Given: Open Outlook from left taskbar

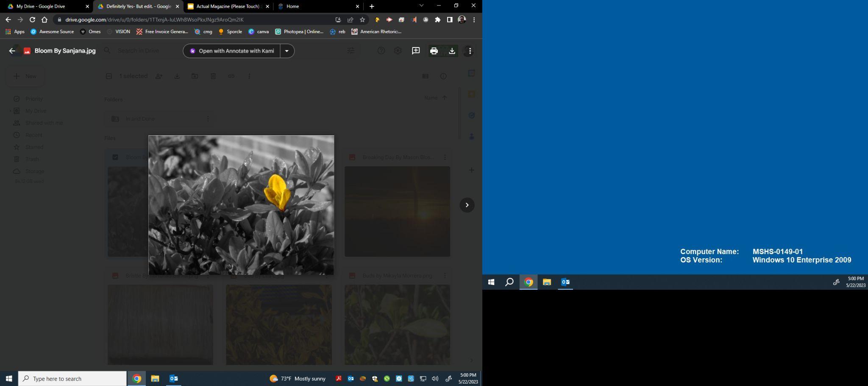Looking at the screenshot, I should (174, 379).
